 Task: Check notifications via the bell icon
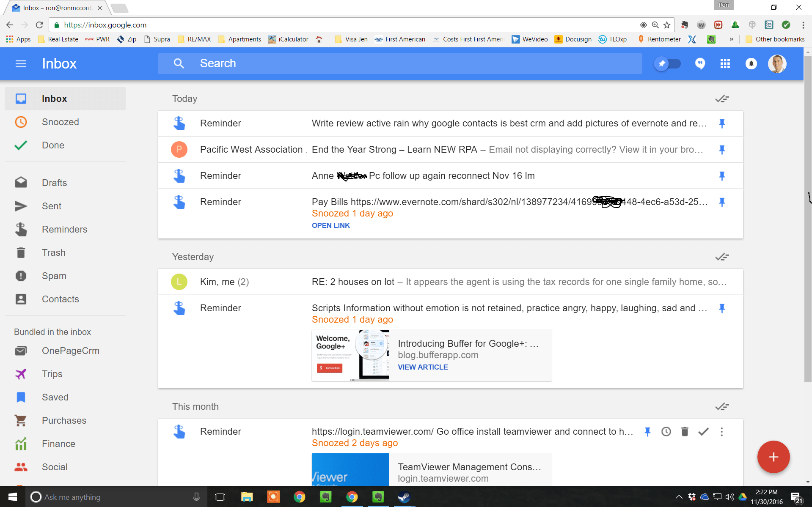[x=751, y=63]
